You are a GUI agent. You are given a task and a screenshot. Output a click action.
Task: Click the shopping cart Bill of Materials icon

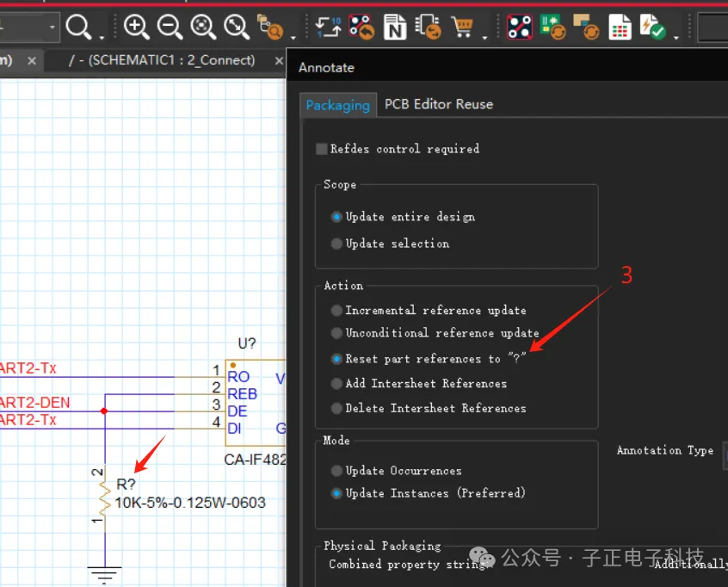[x=462, y=27]
